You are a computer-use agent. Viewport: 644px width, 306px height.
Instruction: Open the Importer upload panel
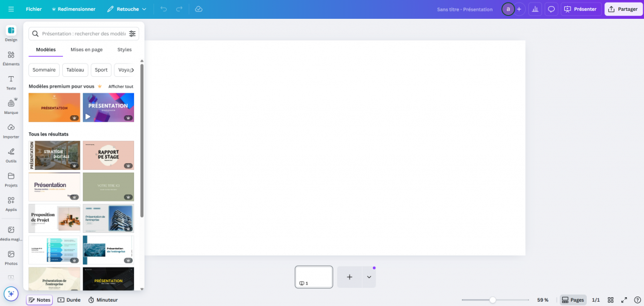click(x=11, y=130)
